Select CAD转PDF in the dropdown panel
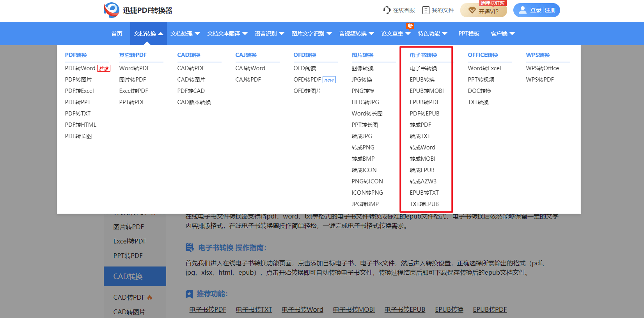This screenshot has width=644, height=318. [191, 68]
